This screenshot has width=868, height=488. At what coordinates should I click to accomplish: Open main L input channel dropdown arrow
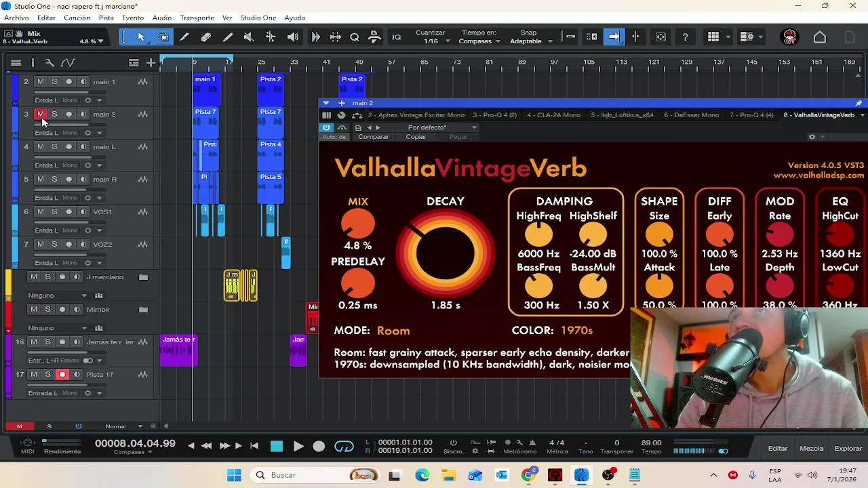[99, 165]
